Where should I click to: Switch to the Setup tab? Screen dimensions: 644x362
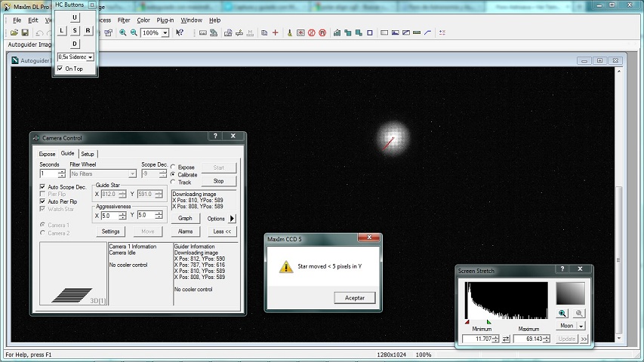[88, 154]
